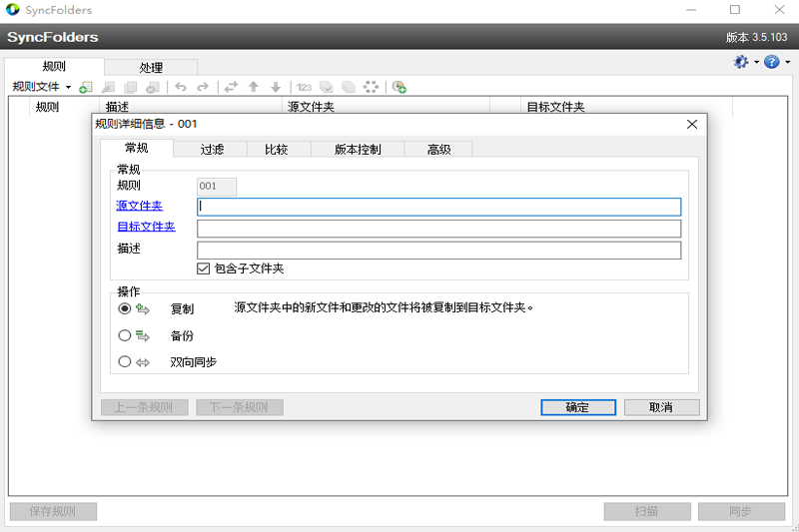This screenshot has width=799, height=532.
Task: Click the dotted circle toolbar icon
Action: (371, 87)
